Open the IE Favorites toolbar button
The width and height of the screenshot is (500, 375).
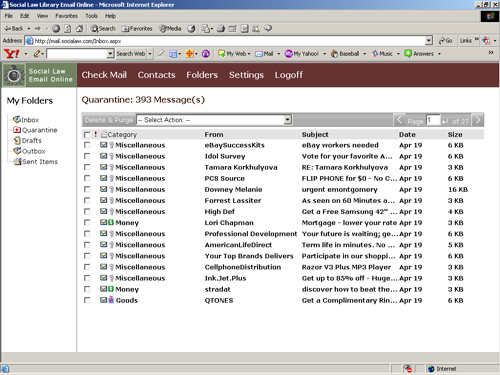[137, 29]
